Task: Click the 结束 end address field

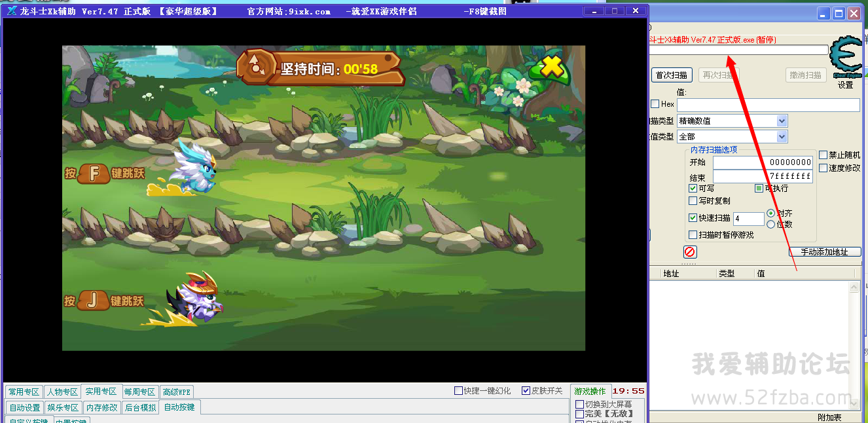Action: pyautogui.click(x=763, y=177)
